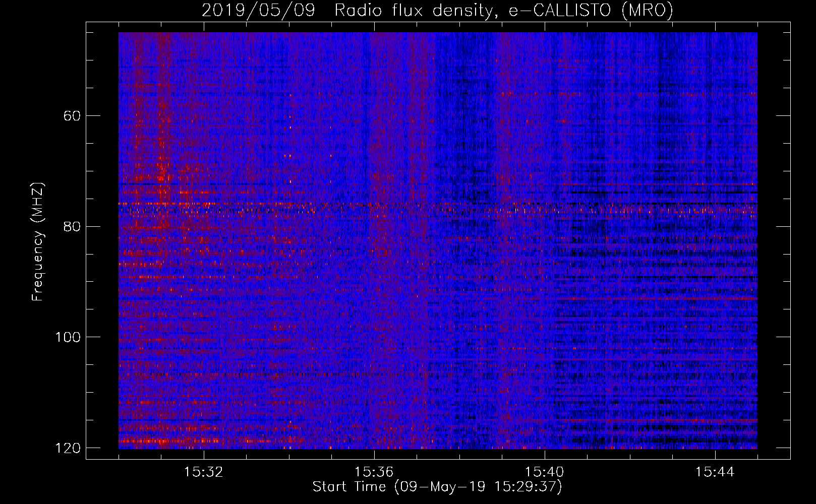816x504 pixels.
Task: Click the 100 frequency tick label
Action: [68, 337]
